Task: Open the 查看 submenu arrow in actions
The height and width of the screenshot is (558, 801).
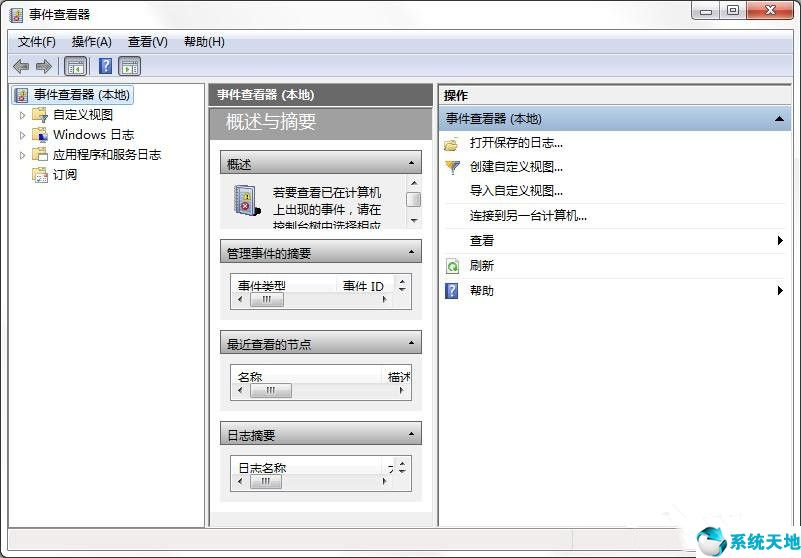Action: point(780,240)
